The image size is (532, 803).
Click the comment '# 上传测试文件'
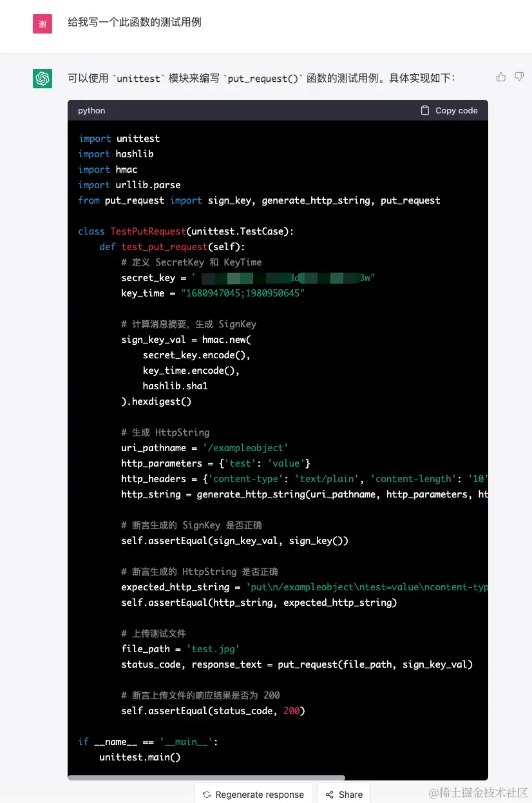[x=153, y=634]
